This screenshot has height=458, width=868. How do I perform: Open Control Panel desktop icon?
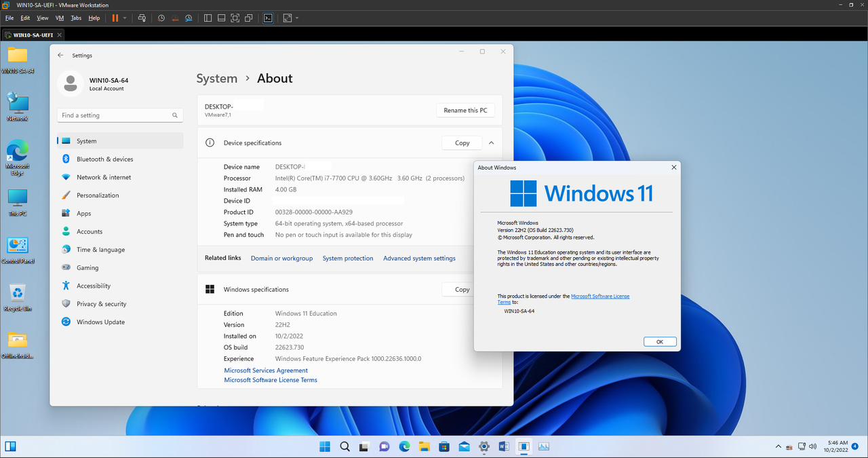pyautogui.click(x=18, y=250)
